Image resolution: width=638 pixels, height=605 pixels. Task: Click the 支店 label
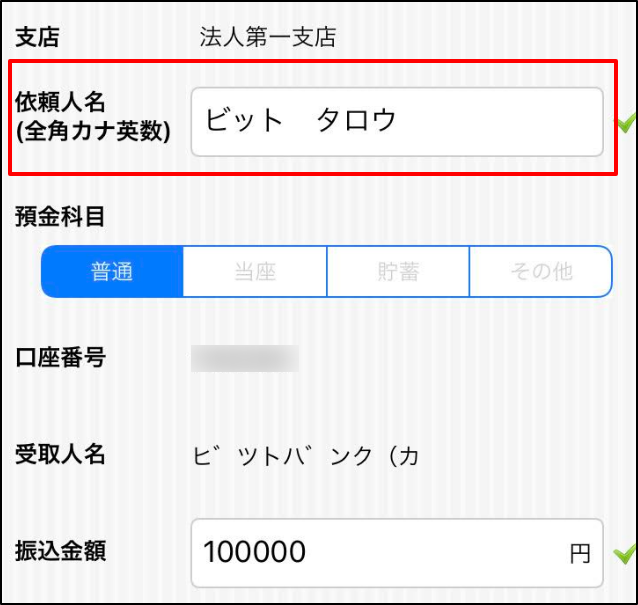(x=37, y=37)
